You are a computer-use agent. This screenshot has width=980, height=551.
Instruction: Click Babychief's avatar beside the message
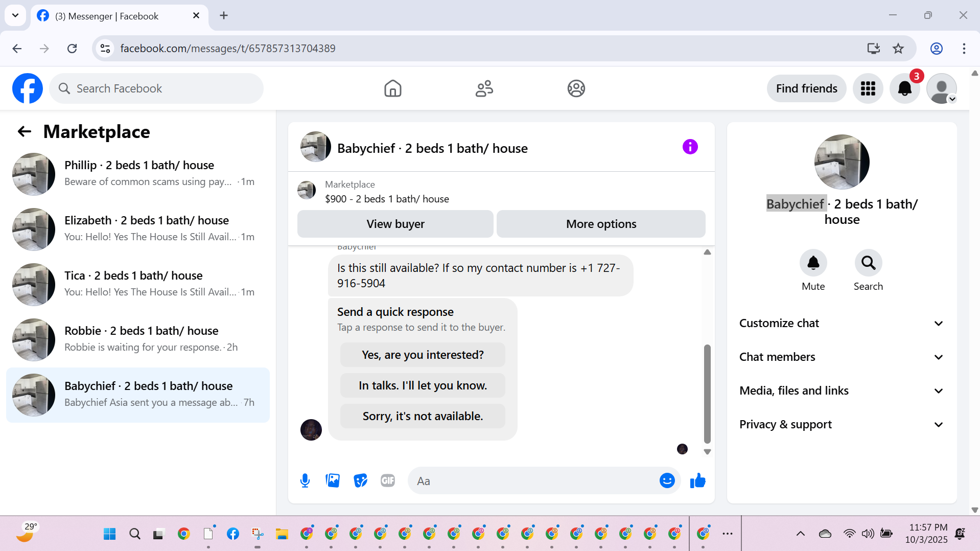[311, 429]
